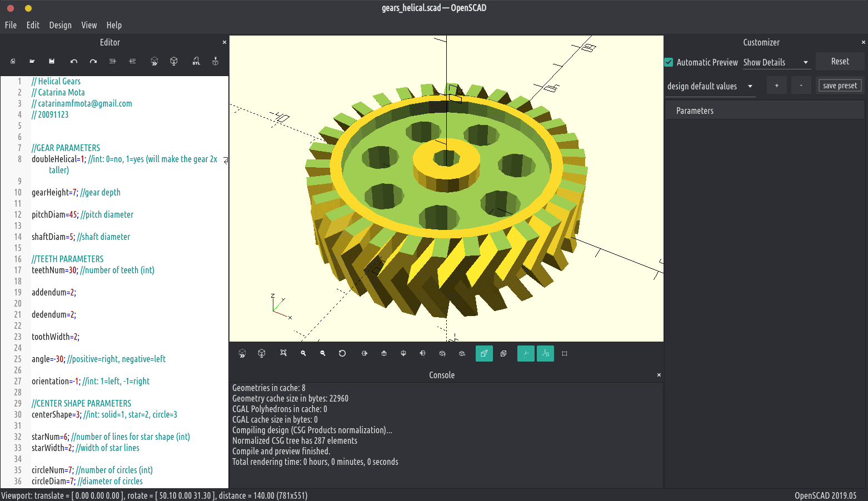Screen dimensions: 868x501
Task: Toggle Automatic Preview in the Customizer
Action: 669,62
